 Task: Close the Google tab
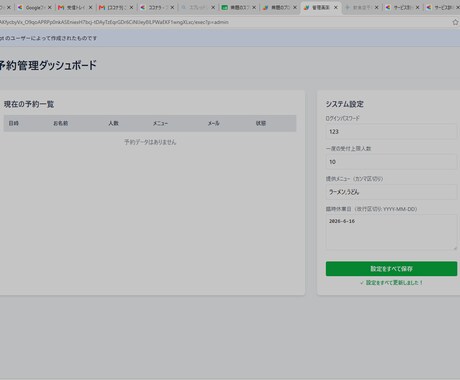tap(50, 7)
